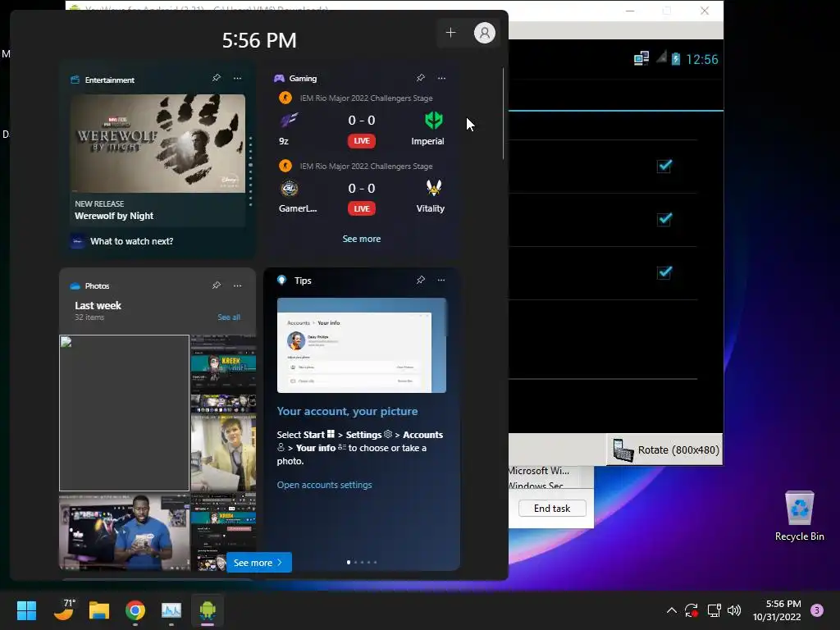Click the 'Last week' photos heading
The height and width of the screenshot is (630, 840).
click(x=98, y=305)
